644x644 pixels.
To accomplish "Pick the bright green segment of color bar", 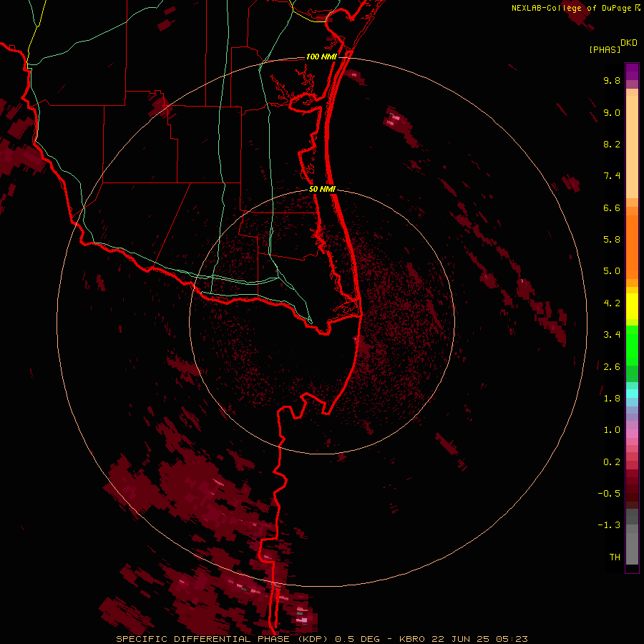I will [x=632, y=346].
